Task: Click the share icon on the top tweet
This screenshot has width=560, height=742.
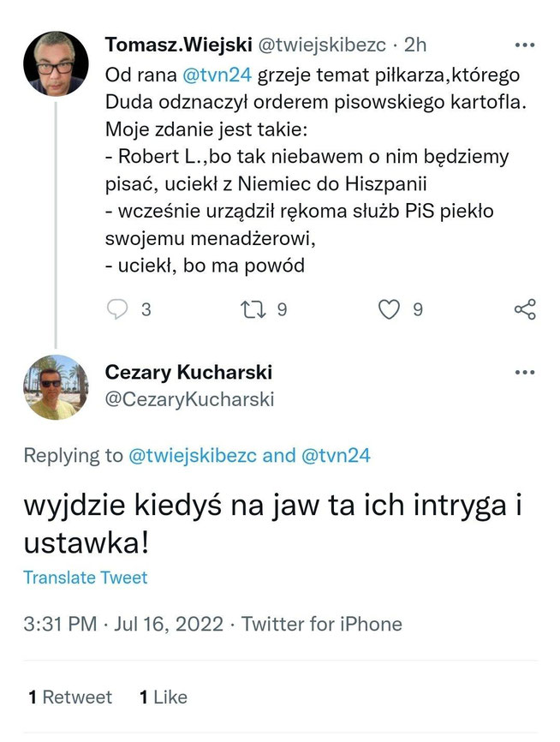Action: [525, 309]
